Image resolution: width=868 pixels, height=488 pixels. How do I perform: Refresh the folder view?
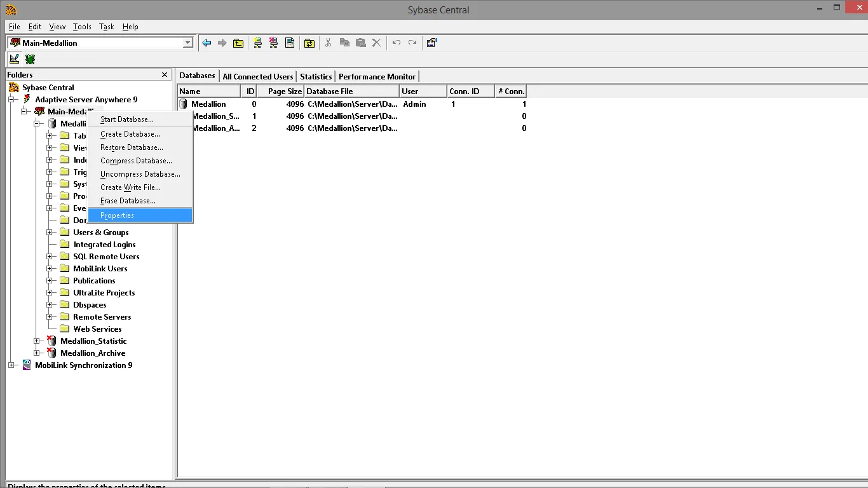click(x=309, y=43)
